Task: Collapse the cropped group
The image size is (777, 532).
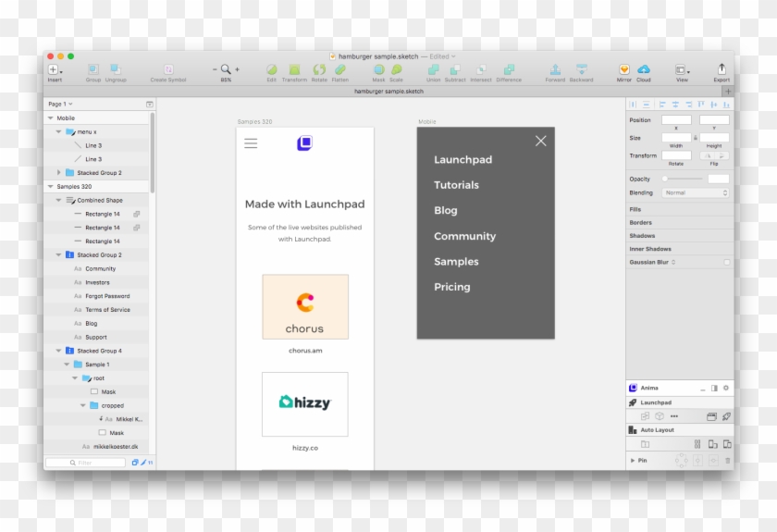Action: (82, 405)
